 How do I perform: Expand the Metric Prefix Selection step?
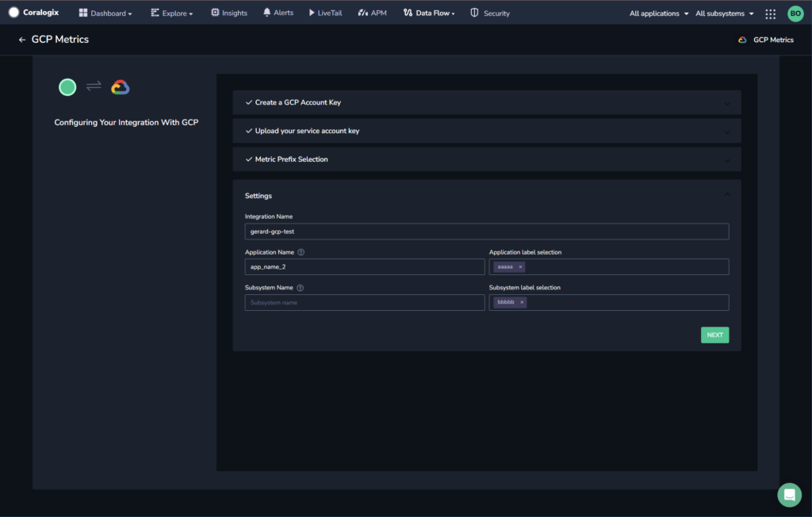tap(487, 159)
